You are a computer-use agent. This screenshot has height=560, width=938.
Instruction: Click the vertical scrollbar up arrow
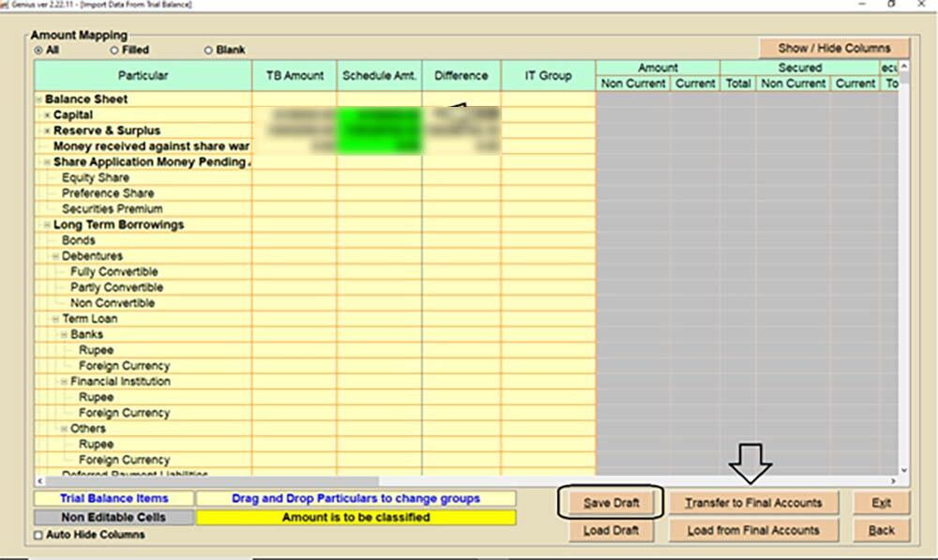[904, 66]
